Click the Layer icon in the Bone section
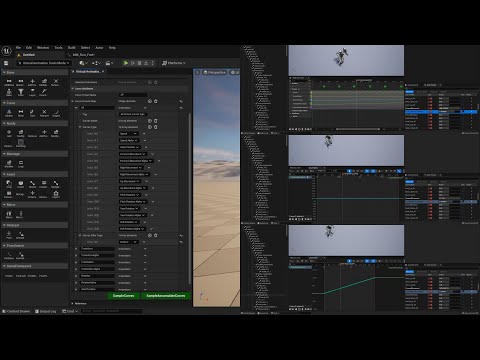Image resolution: width=480 pixels, height=360 pixels. click(x=32, y=93)
